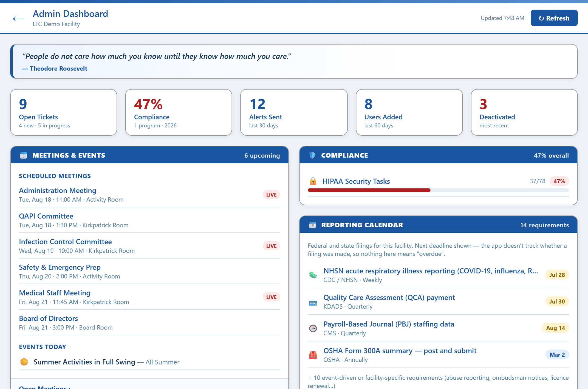Click the Aug 14 deadline badge
Viewport: 588px width, 389px height.
[555, 328]
